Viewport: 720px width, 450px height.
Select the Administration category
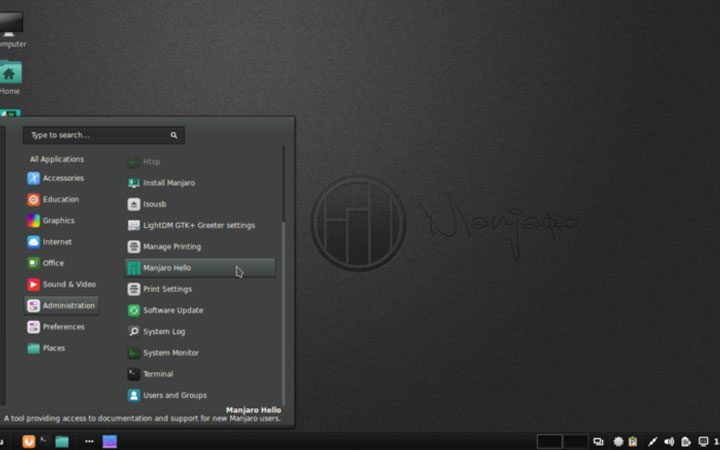pyautogui.click(x=61, y=305)
